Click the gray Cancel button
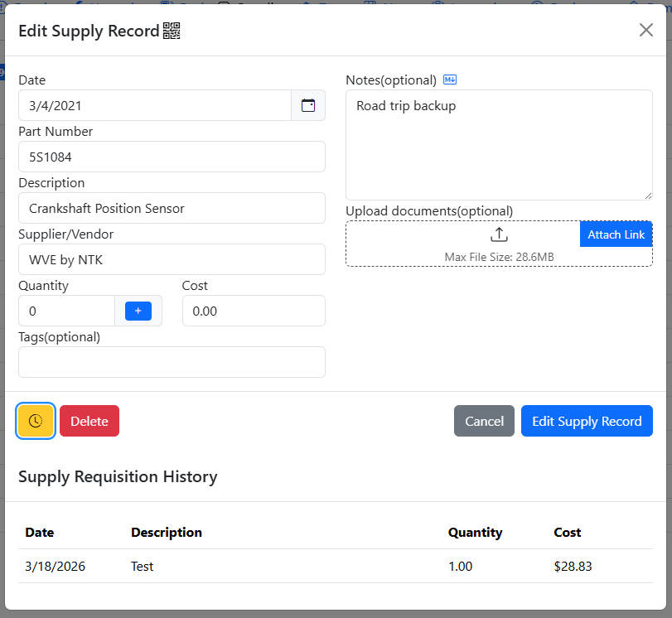This screenshot has width=672, height=618. coord(484,421)
